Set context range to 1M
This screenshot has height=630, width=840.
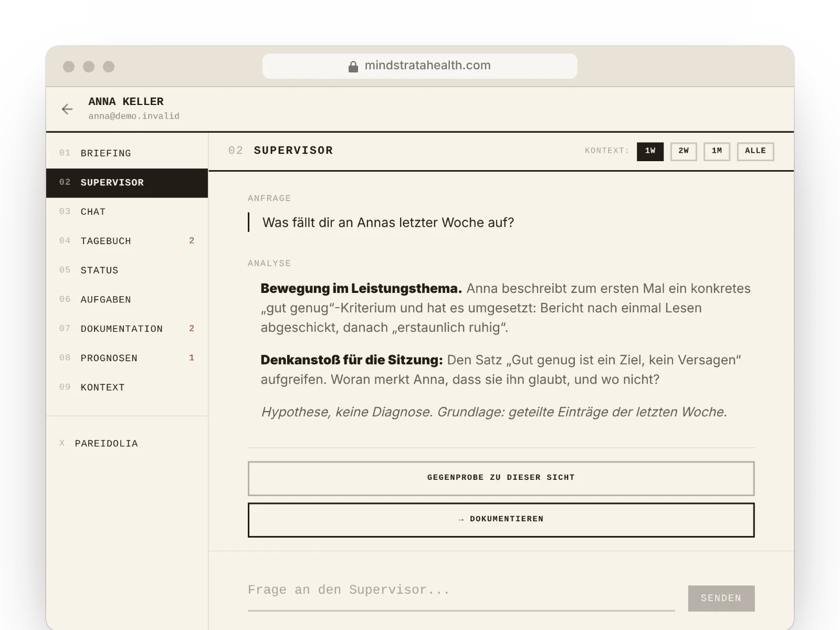click(717, 151)
